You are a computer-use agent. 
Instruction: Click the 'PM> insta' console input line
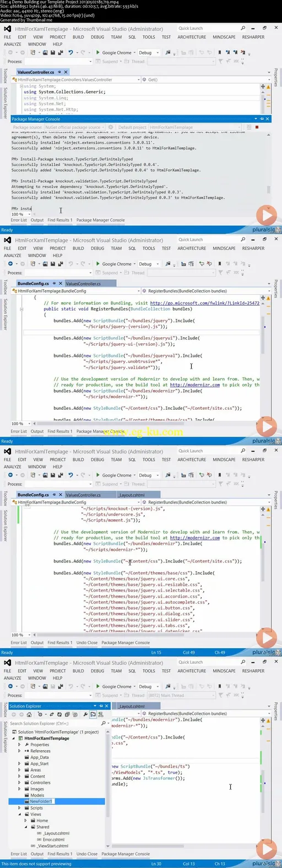tap(21, 209)
